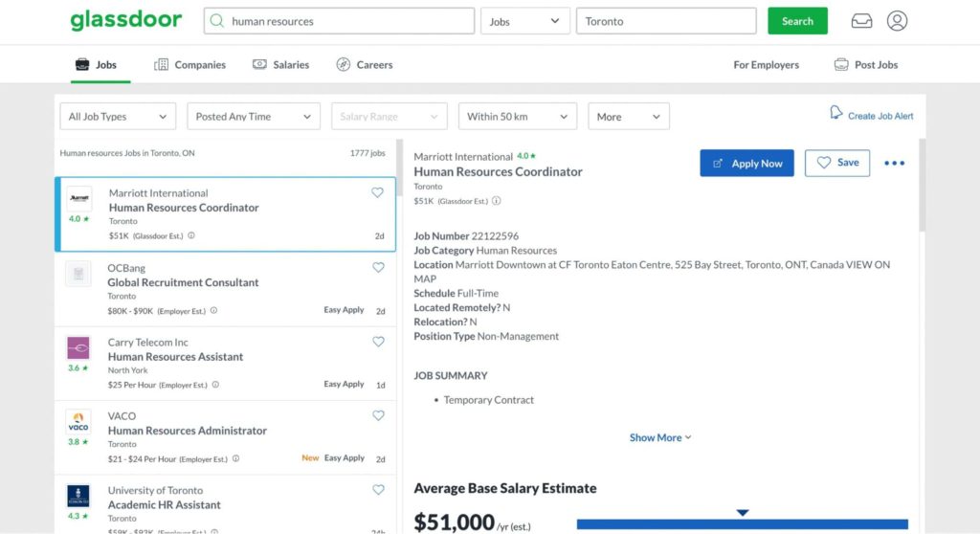Click the location field containing Toronto

tap(666, 21)
